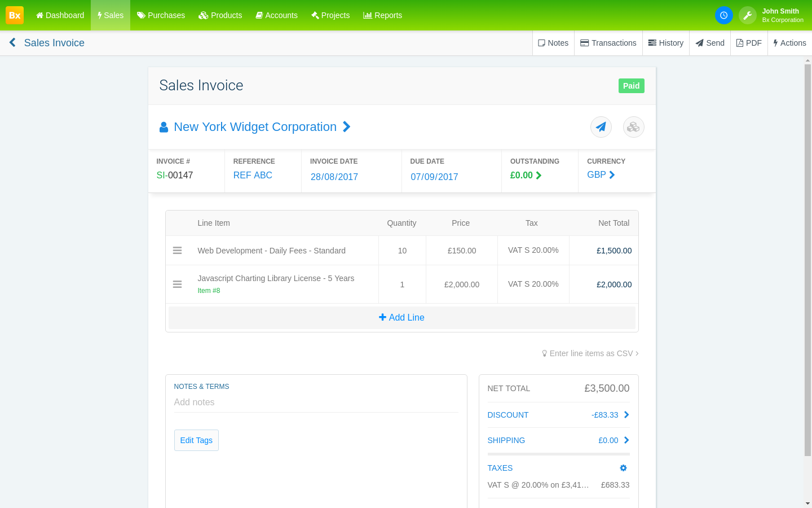Click John Smith user name
Image resolution: width=812 pixels, height=508 pixels.
pos(780,11)
